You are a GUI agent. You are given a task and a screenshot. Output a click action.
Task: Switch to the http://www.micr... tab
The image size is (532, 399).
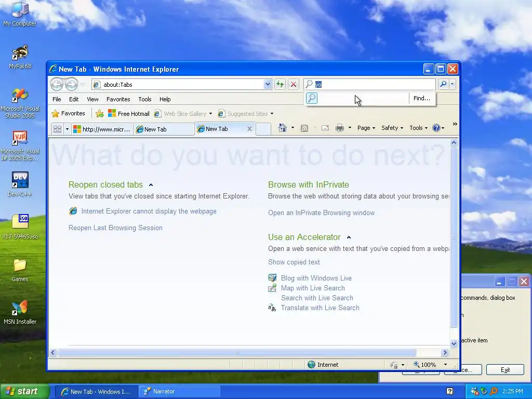[102, 129]
